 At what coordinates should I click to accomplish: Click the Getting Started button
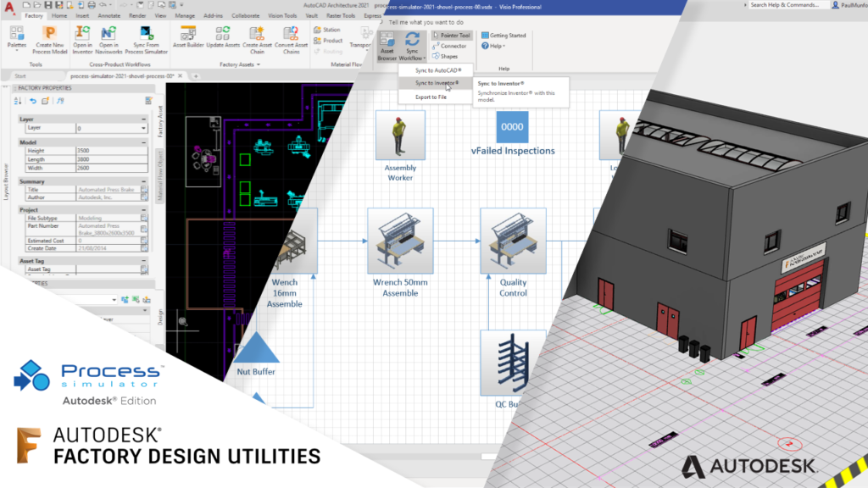pos(504,36)
